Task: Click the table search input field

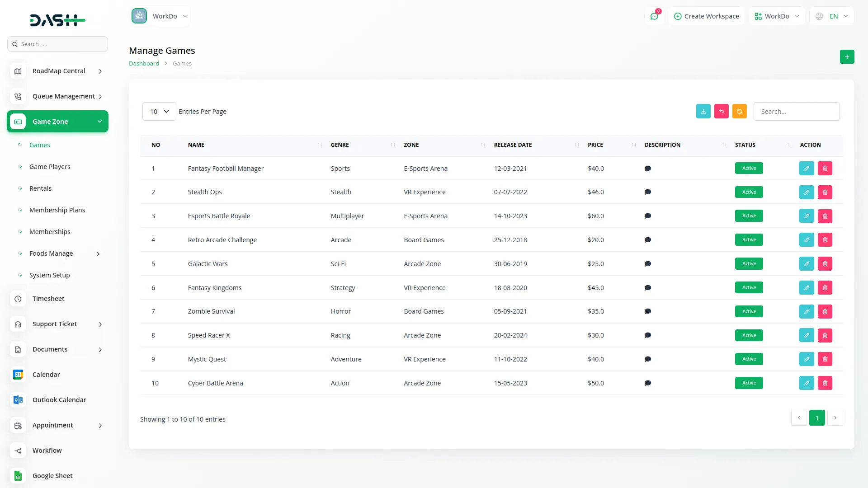Action: point(796,112)
